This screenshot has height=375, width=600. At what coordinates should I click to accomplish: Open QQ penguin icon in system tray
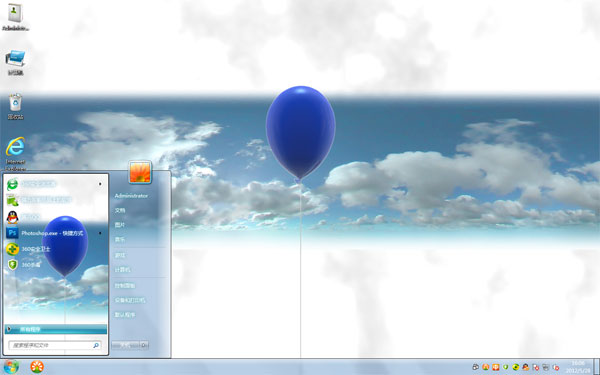525,367
